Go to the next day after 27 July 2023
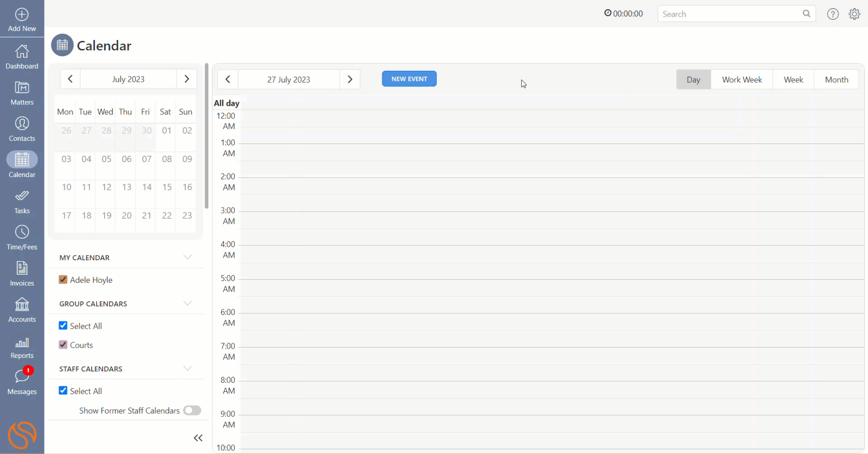This screenshot has height=454, width=868. 350,79
